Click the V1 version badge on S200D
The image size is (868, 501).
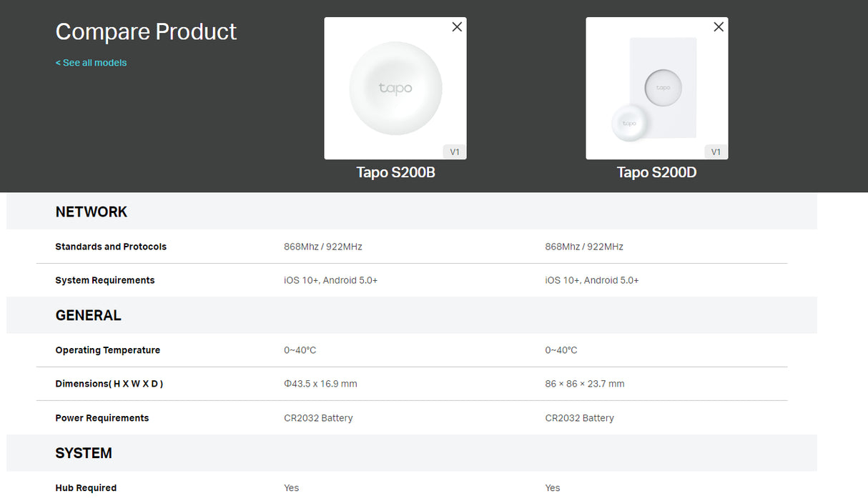(x=716, y=151)
